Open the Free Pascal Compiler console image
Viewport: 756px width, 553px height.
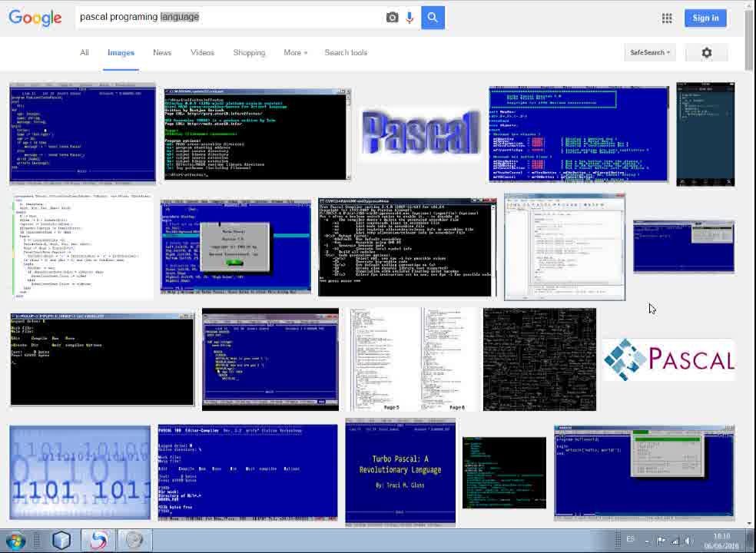(x=407, y=247)
